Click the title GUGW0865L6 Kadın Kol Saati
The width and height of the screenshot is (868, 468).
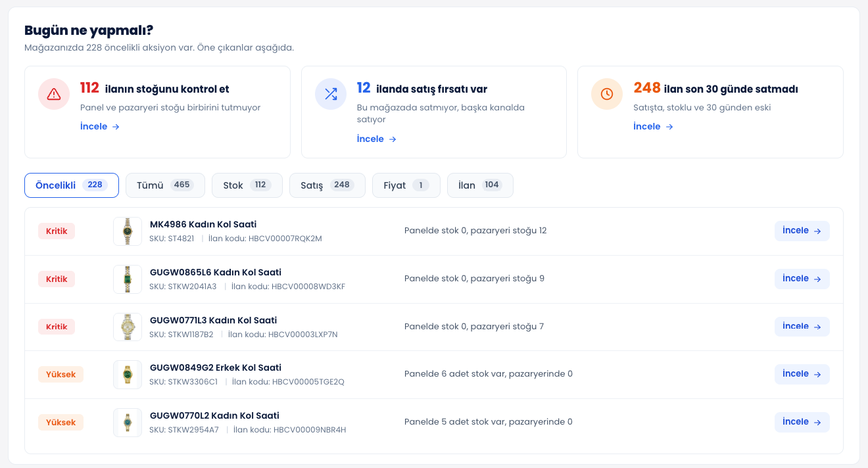pyautogui.click(x=216, y=273)
